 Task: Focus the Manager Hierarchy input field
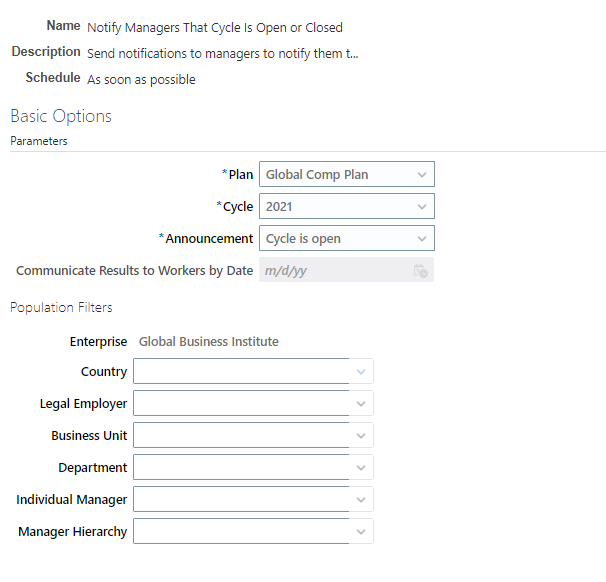coord(241,532)
